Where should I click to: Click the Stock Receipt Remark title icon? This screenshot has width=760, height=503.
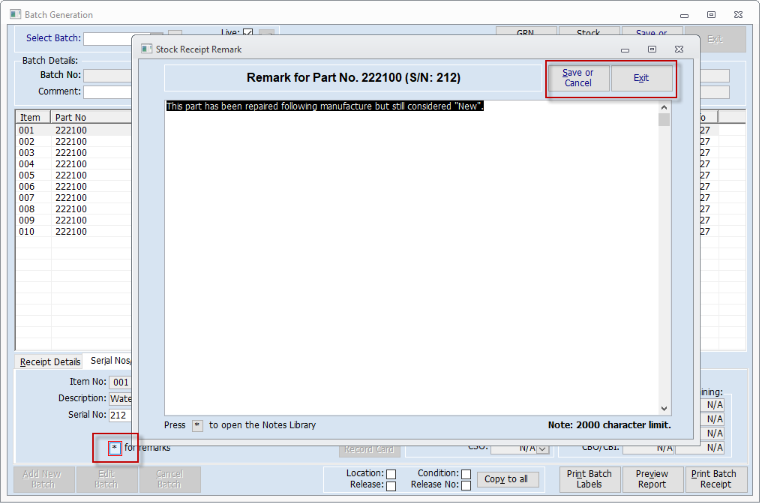(x=146, y=49)
